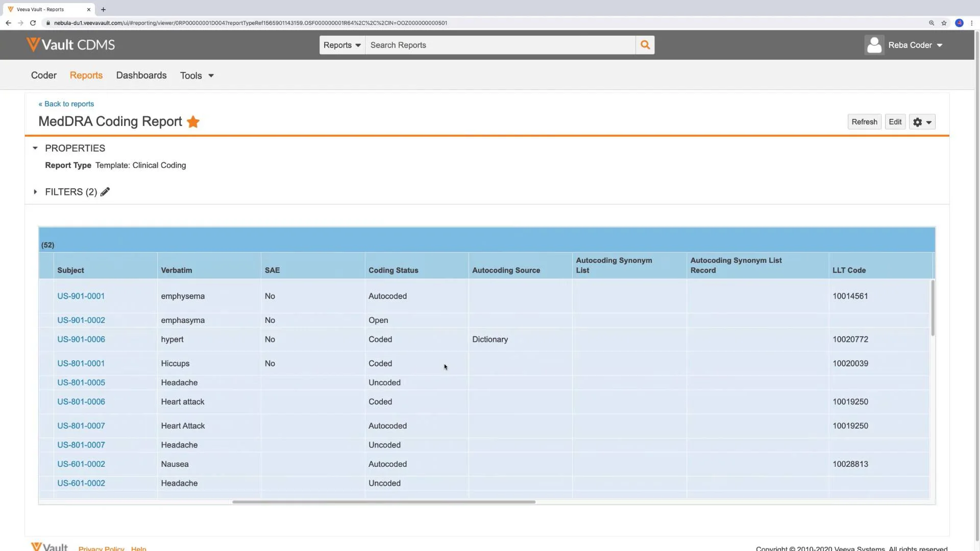
Task: Open subject US-901-0002
Action: click(x=81, y=320)
